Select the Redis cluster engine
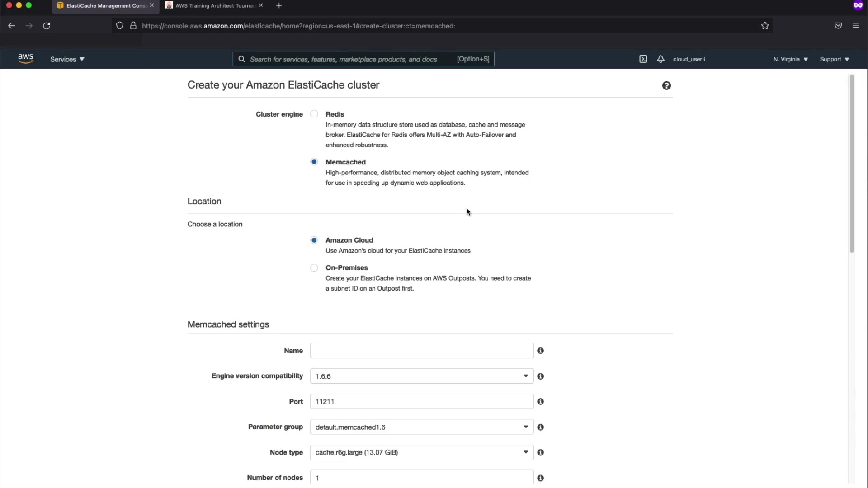The width and height of the screenshot is (868, 488). click(314, 114)
